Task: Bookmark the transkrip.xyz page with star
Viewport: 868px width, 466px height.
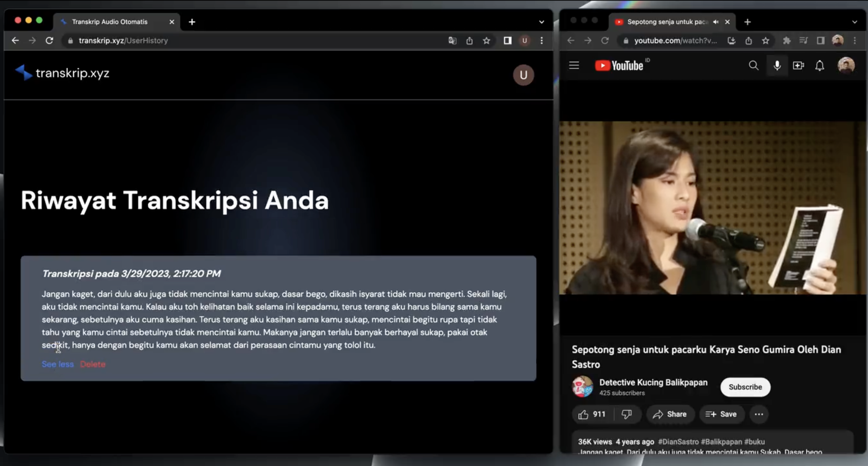Action: coord(486,41)
